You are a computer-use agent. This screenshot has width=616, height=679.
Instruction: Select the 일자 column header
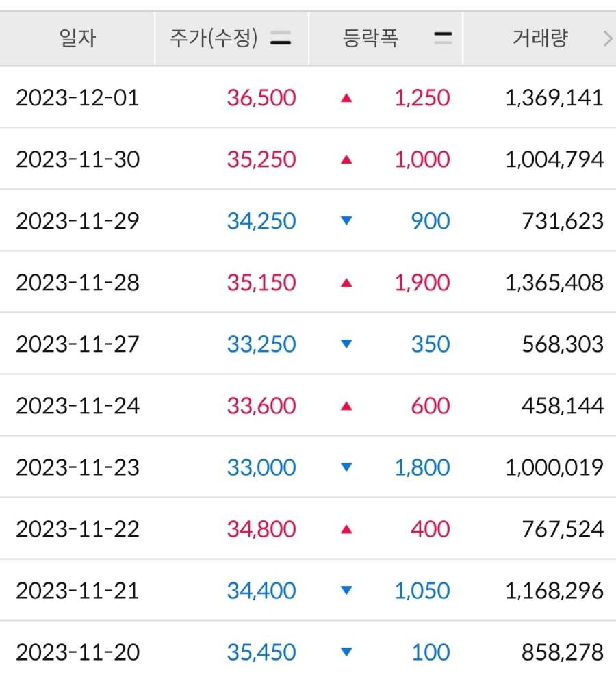pos(77,38)
